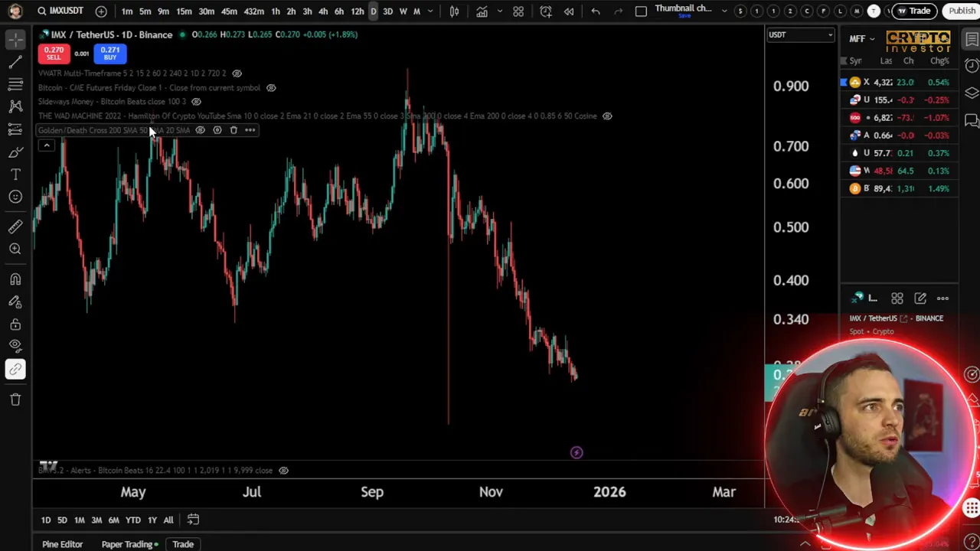
Task: Open the USDT currency dropdown
Action: (800, 34)
